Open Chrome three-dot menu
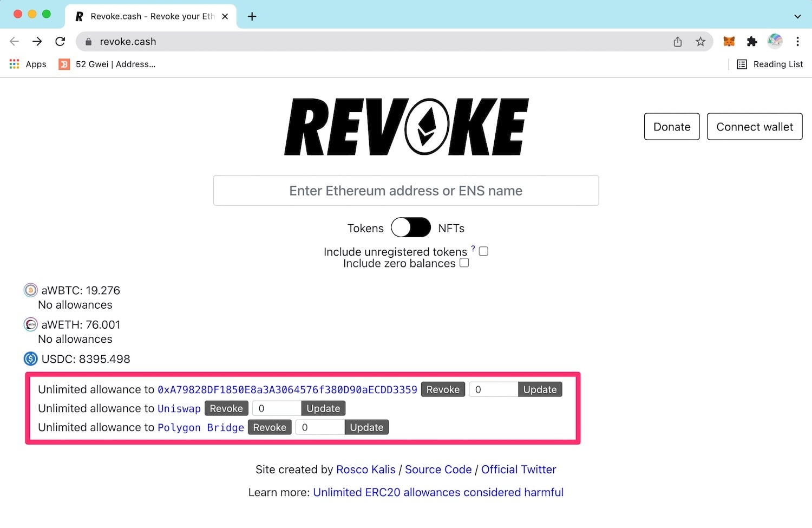The width and height of the screenshot is (812, 528). 797,42
